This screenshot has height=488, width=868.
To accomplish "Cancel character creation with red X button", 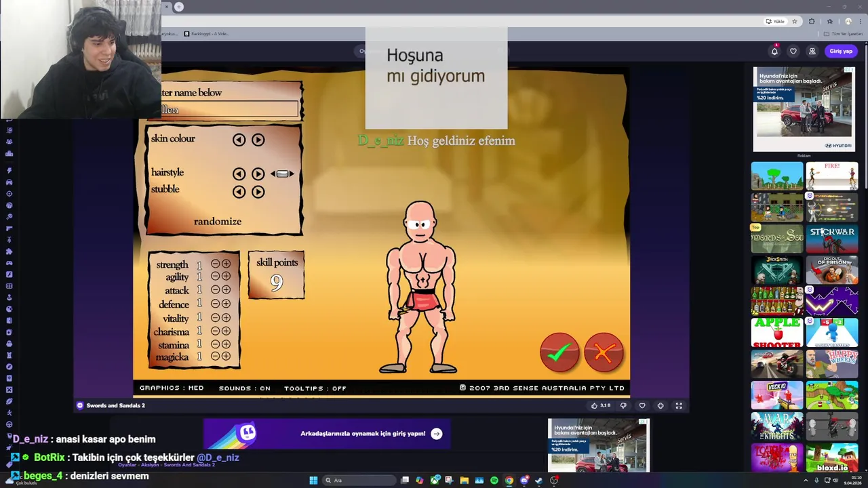I will (x=604, y=352).
